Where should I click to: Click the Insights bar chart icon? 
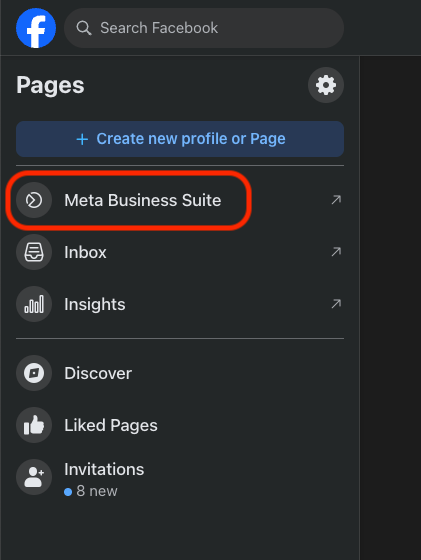(34, 304)
